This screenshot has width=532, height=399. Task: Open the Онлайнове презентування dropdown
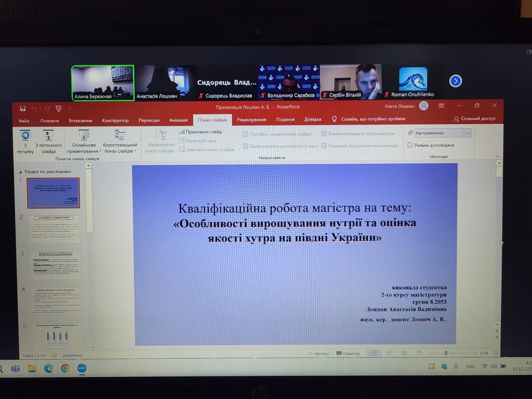[x=84, y=142]
